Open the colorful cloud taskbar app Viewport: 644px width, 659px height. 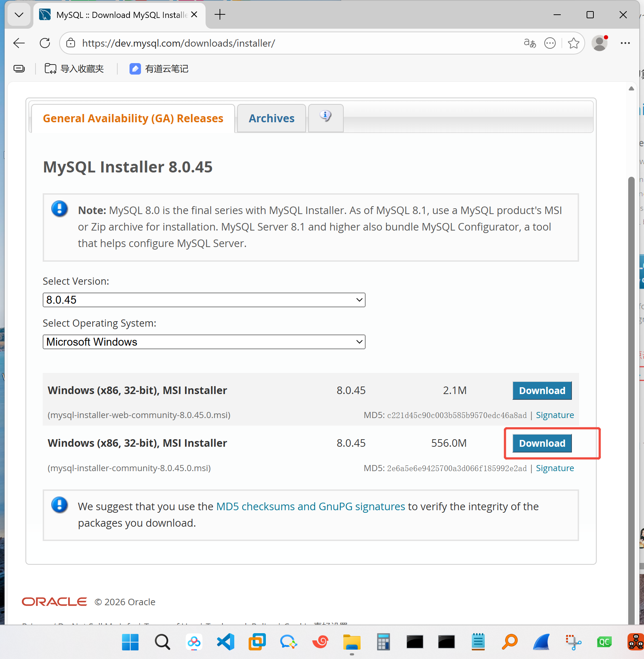pyautogui.click(x=194, y=642)
